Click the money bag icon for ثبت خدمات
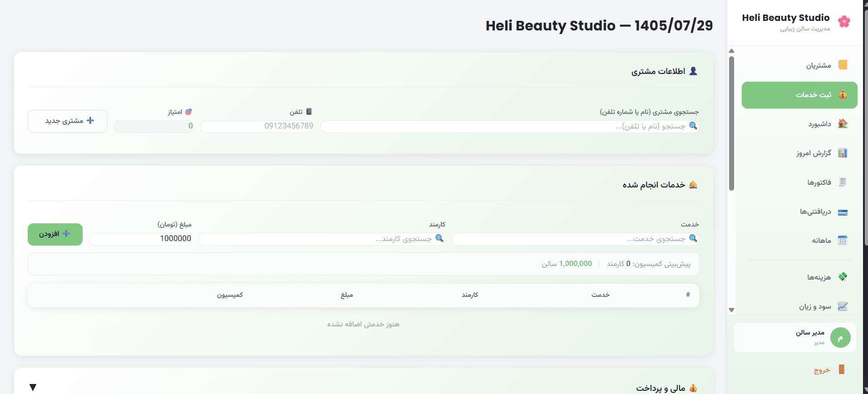 [843, 94]
